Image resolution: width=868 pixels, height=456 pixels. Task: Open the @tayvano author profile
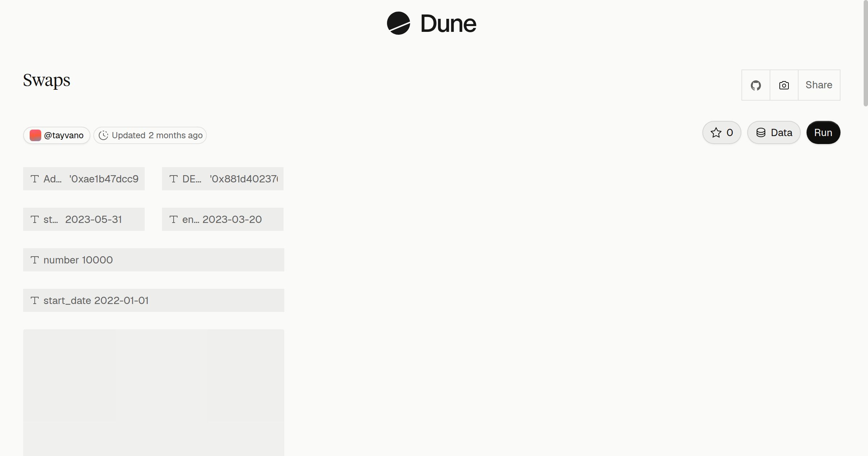(x=57, y=135)
